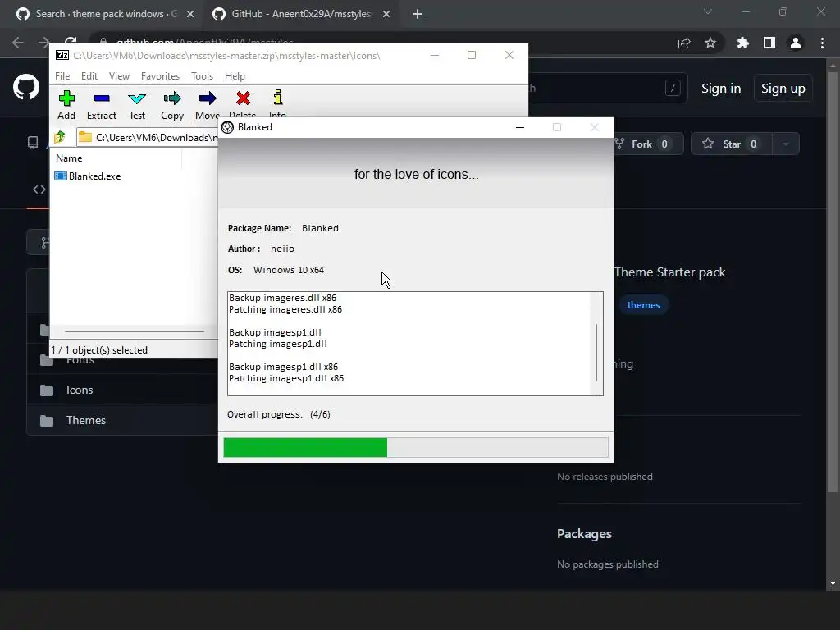840x630 pixels.
Task: Click the Add button in 7-Zip toolbar
Action: [x=66, y=105]
